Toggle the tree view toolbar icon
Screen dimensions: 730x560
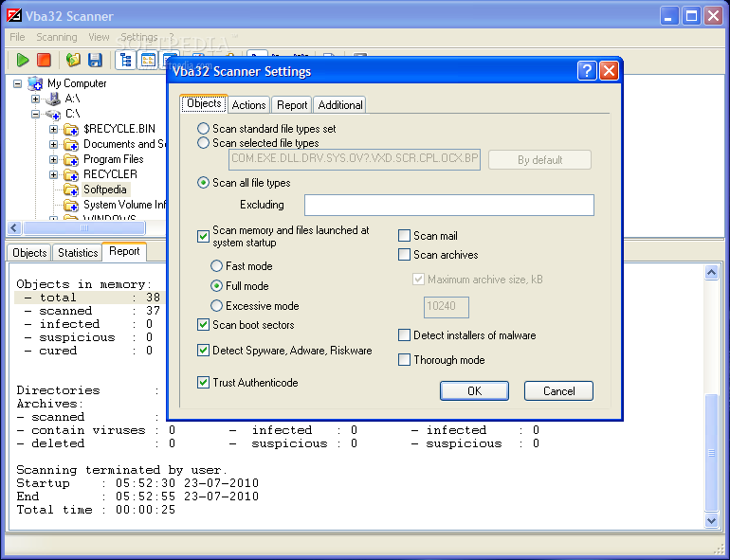[125, 60]
